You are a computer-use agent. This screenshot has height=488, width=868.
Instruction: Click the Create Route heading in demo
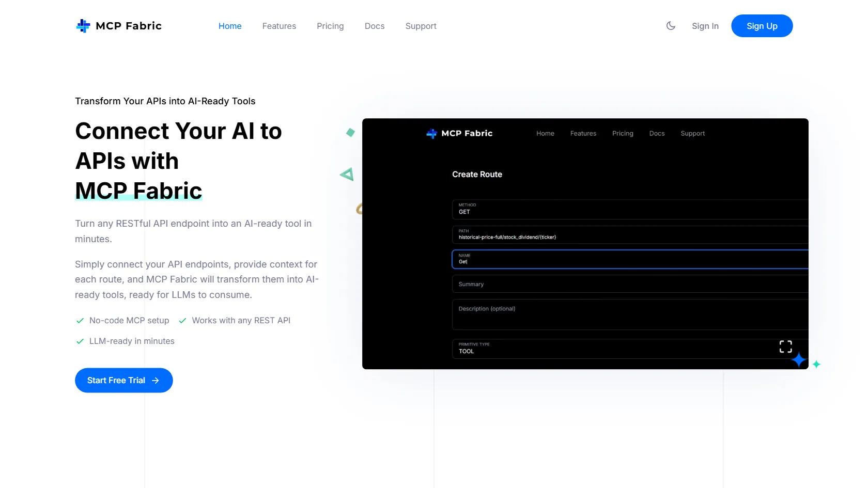(477, 175)
